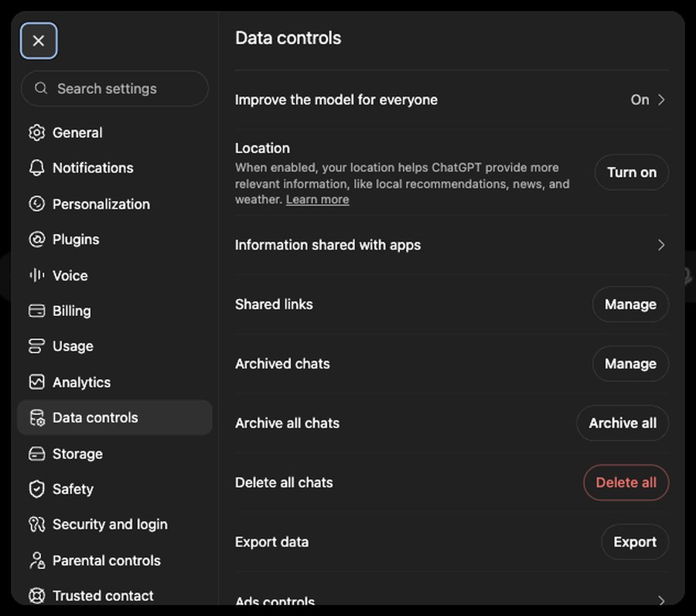Click the Search settings field

pyautogui.click(x=114, y=89)
